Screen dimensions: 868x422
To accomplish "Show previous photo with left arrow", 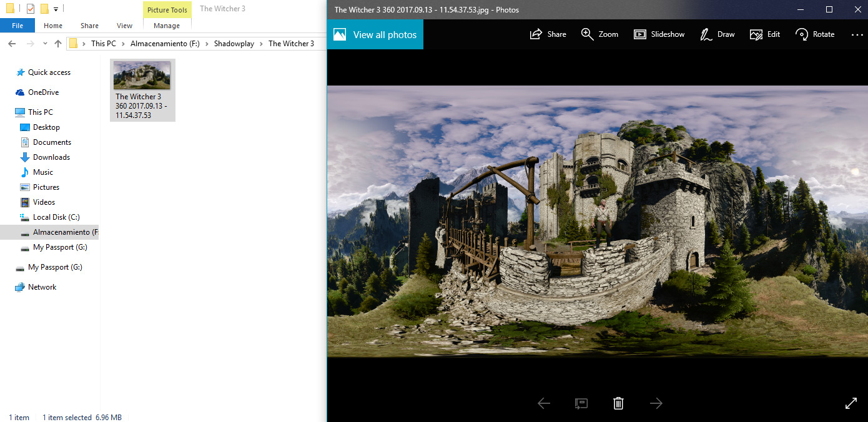I will tap(544, 403).
